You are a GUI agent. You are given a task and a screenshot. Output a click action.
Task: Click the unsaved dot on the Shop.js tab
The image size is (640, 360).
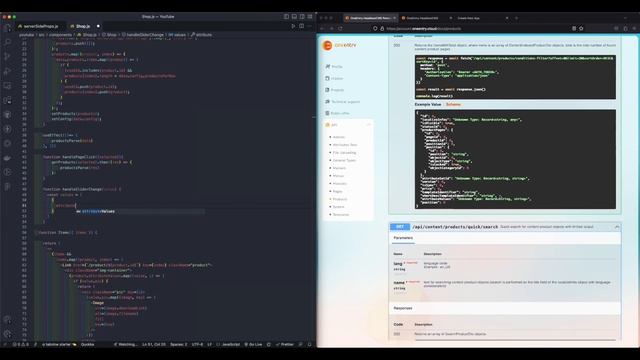tap(98, 26)
